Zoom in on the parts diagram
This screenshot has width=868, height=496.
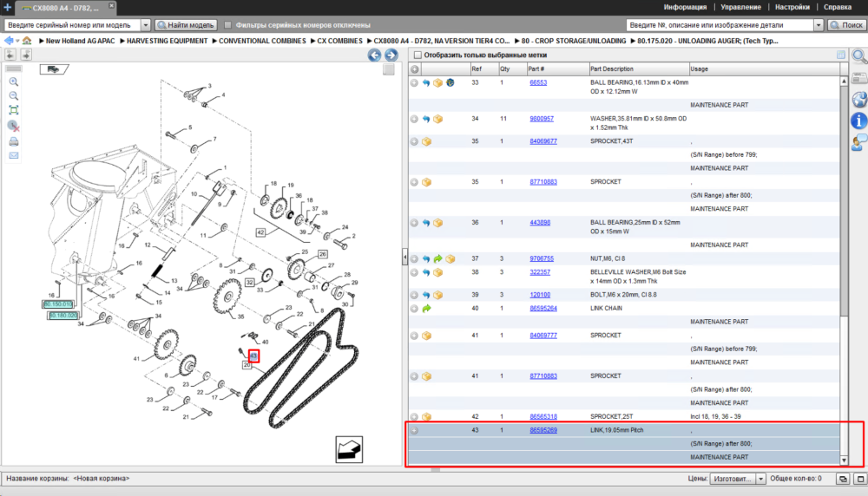(14, 82)
